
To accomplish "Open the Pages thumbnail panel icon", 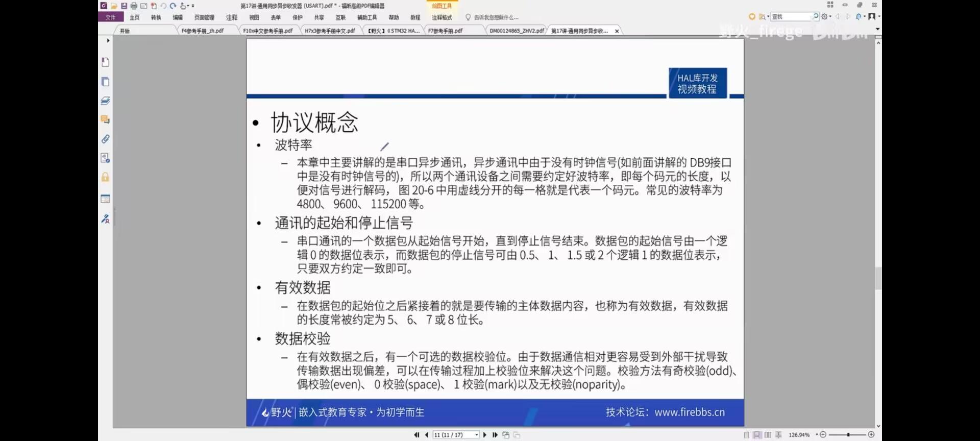I will coord(105,82).
